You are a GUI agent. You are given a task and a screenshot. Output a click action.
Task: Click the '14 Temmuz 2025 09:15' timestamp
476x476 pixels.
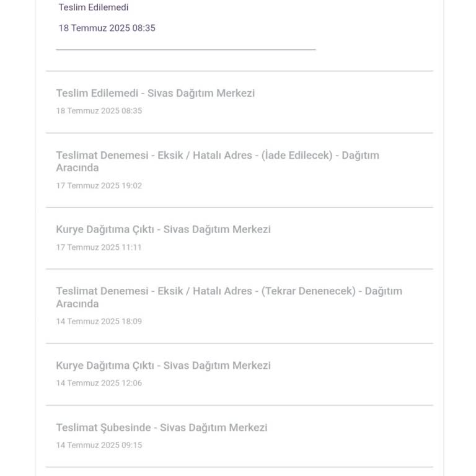point(99,445)
